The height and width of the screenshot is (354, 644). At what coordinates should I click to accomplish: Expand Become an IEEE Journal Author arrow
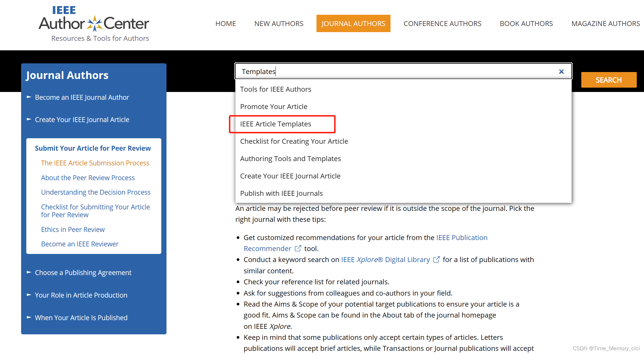click(29, 97)
